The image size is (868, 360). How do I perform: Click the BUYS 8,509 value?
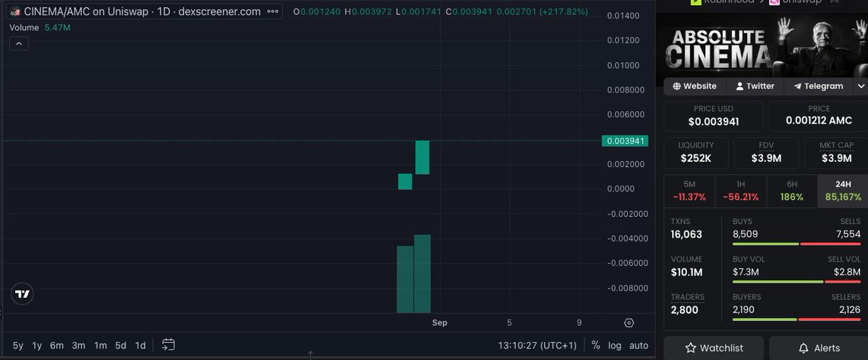[x=745, y=234]
